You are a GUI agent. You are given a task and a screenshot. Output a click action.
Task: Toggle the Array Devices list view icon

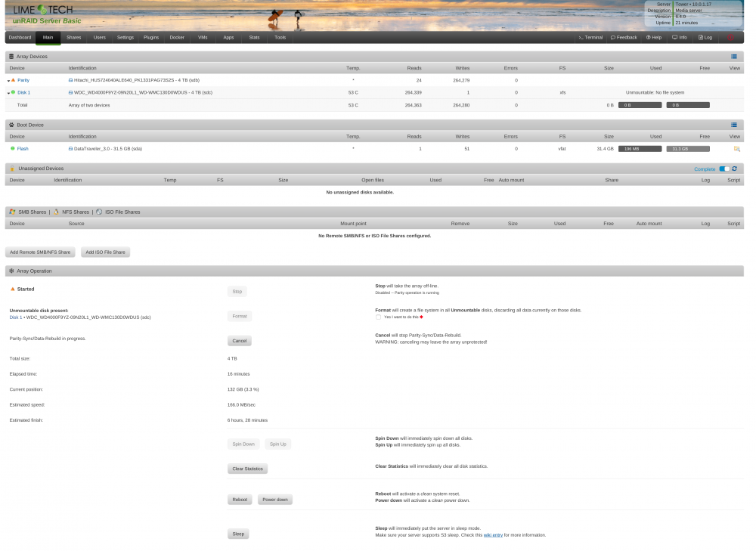point(734,57)
